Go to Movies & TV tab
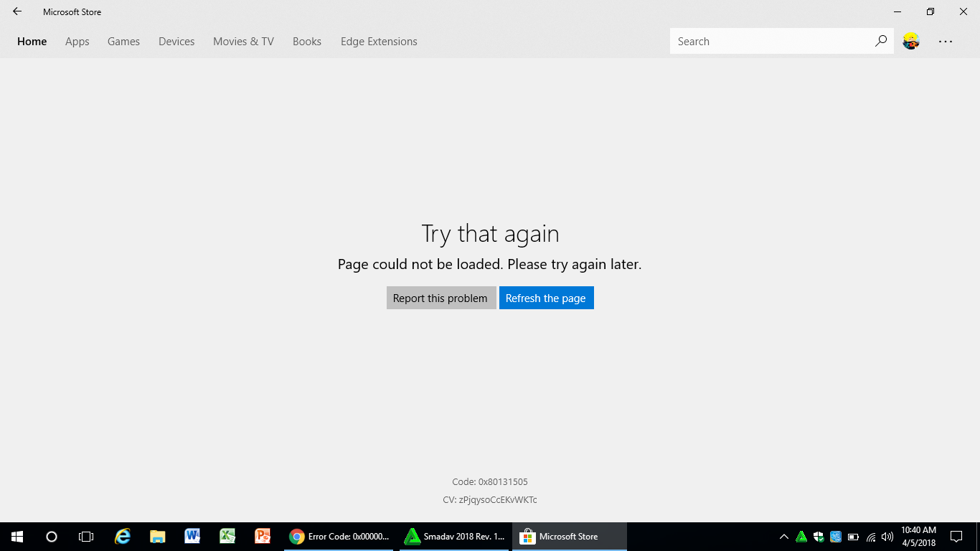This screenshot has height=551, width=980. click(x=243, y=42)
